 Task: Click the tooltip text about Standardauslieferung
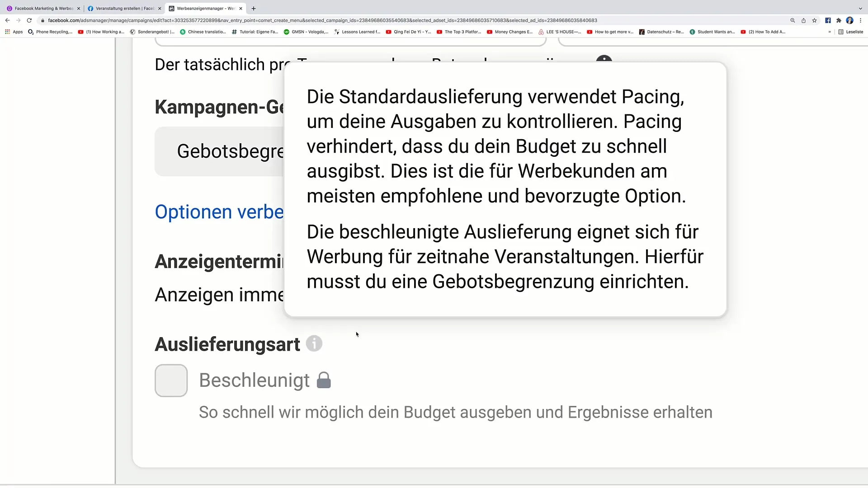pos(496,146)
